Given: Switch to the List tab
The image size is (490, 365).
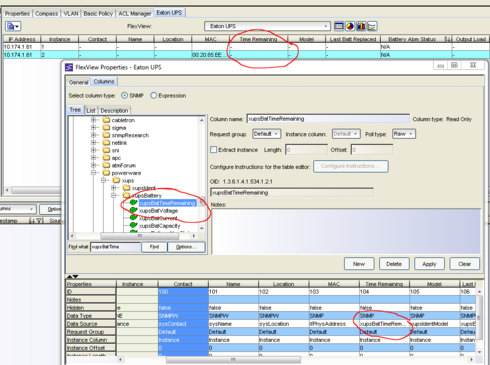Looking at the screenshot, I should pyautogui.click(x=91, y=110).
